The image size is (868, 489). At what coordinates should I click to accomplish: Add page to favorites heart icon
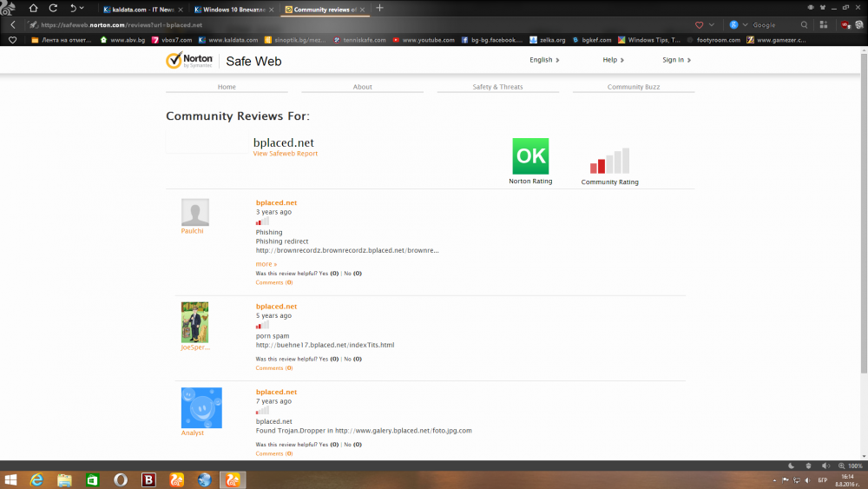[x=699, y=25]
